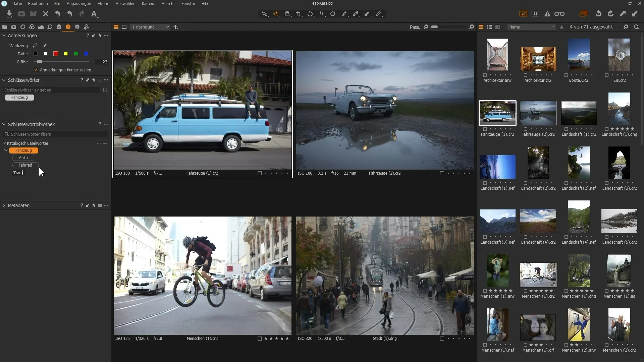Image resolution: width=644 pixels, height=362 pixels.
Task: Open the Kamera menu
Action: (148, 3)
